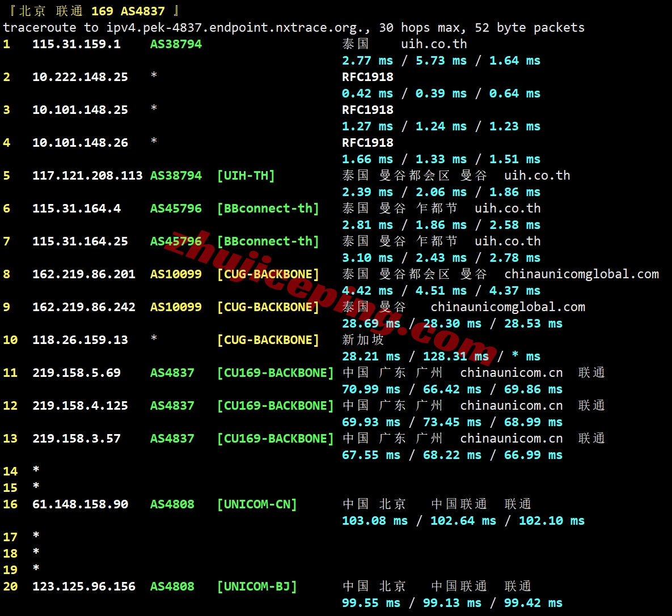The image size is (672, 616).
Task: Click [BBconnect-th] tag on hop 7
Action: (268, 241)
